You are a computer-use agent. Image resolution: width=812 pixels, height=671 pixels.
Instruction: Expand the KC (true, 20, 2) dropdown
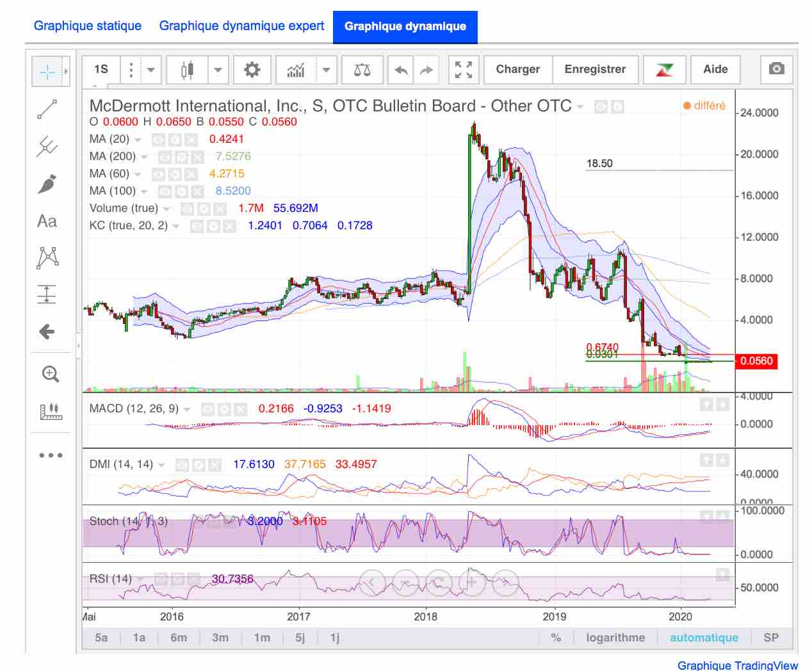[176, 226]
